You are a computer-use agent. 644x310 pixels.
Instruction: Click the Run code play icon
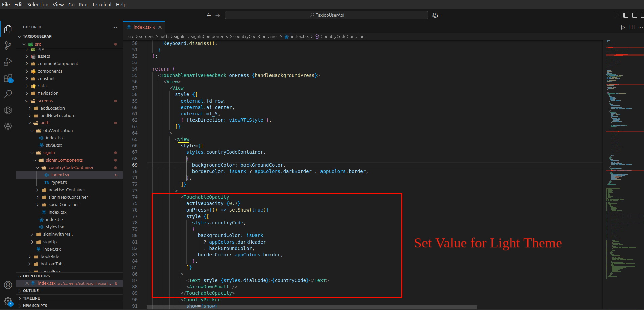[x=623, y=27]
